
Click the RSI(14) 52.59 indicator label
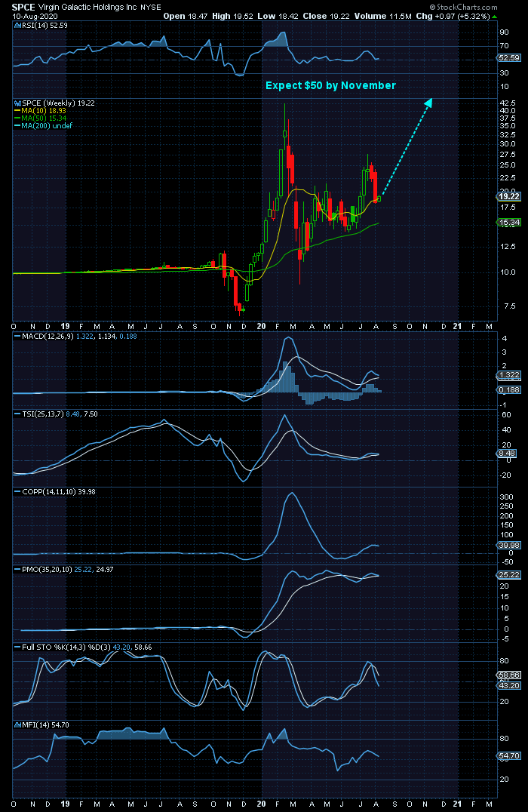41,25
